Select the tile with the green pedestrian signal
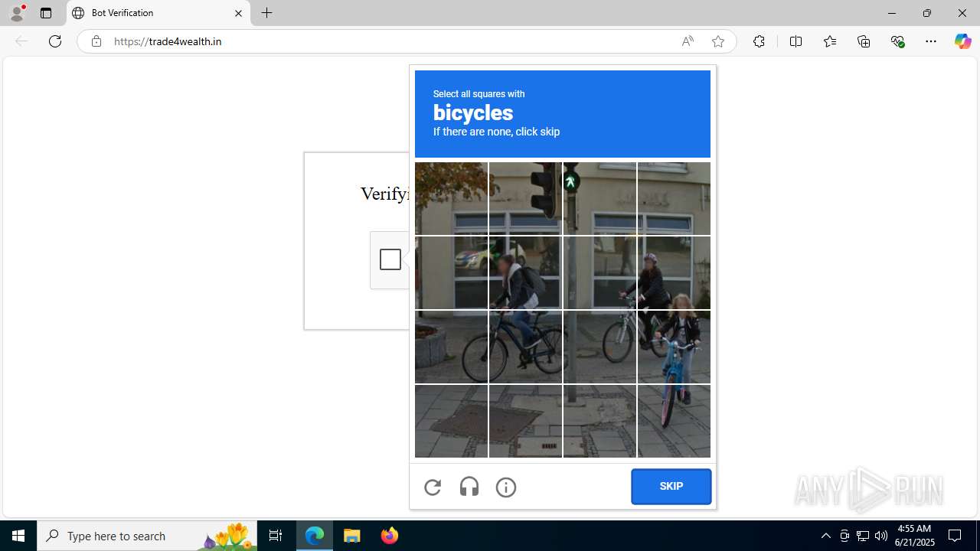Viewport: 980px width, 551px height. [599, 198]
